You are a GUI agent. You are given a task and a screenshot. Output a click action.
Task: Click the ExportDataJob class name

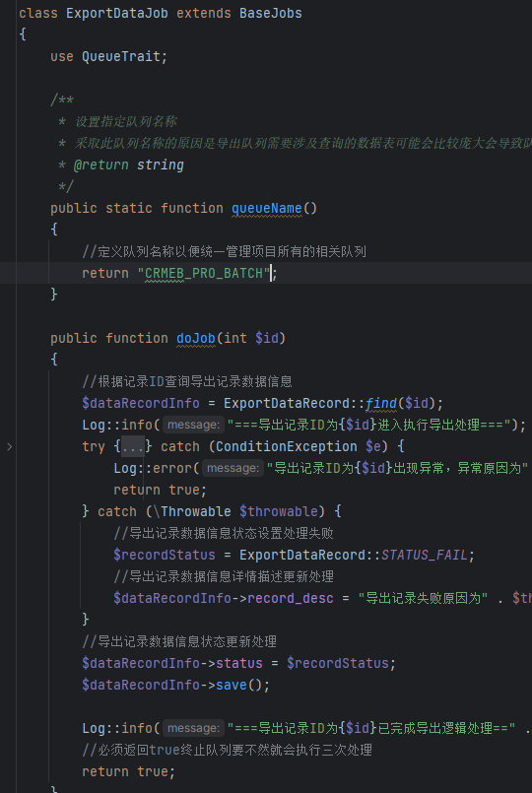tap(117, 13)
